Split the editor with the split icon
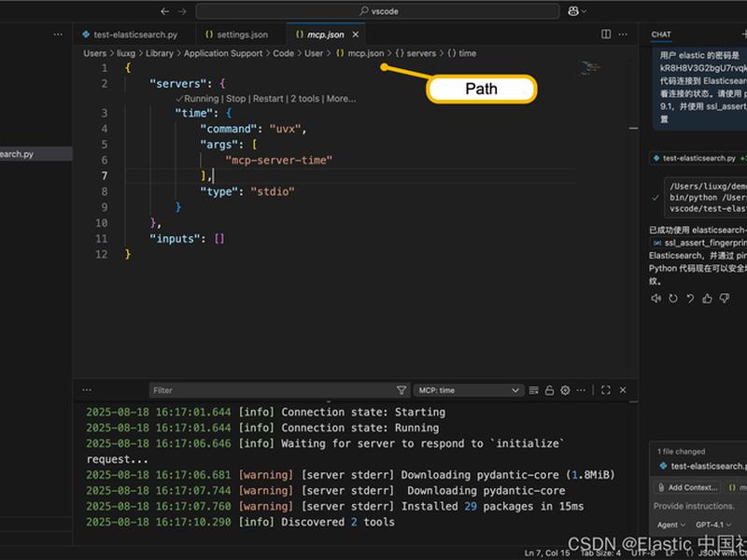The image size is (747, 560). (x=606, y=35)
